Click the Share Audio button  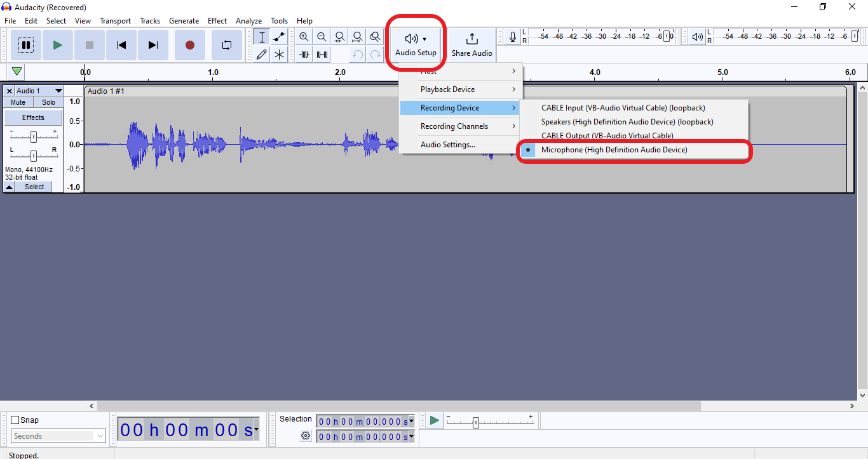point(472,45)
